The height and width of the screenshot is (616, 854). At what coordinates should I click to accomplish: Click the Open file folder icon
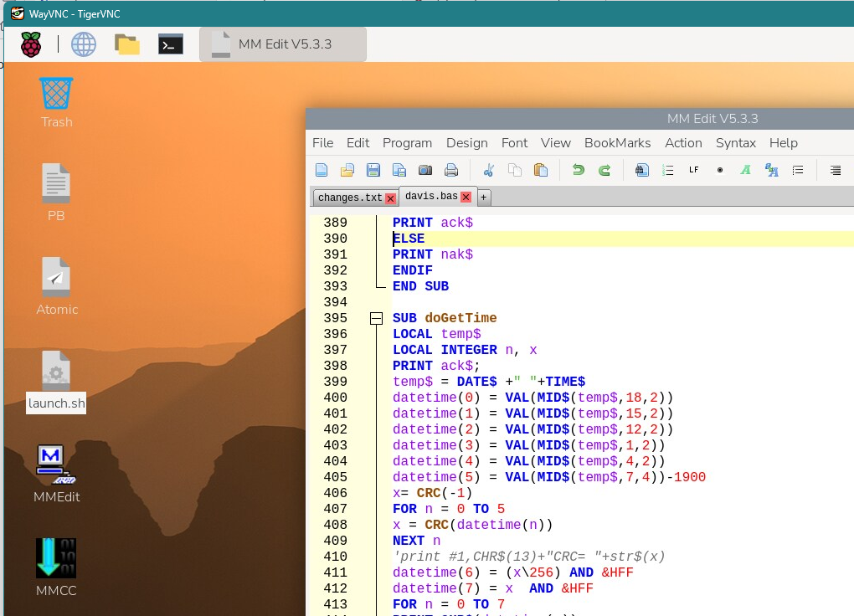coord(347,170)
